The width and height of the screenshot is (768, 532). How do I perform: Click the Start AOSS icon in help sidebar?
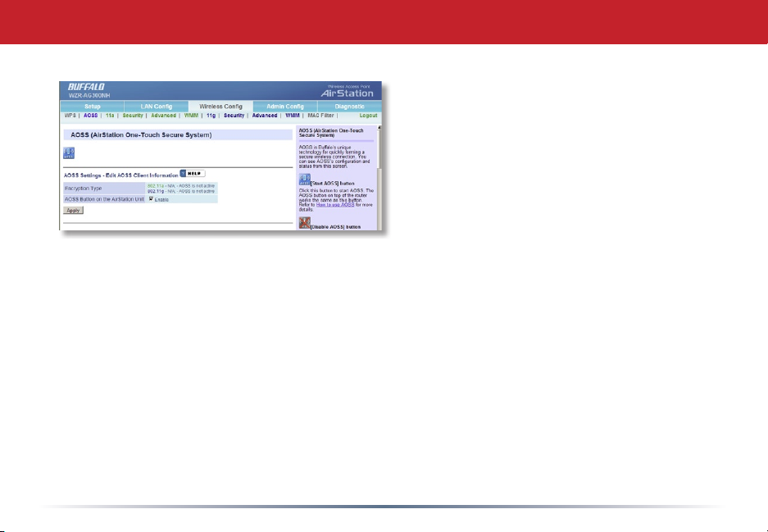tap(305, 180)
